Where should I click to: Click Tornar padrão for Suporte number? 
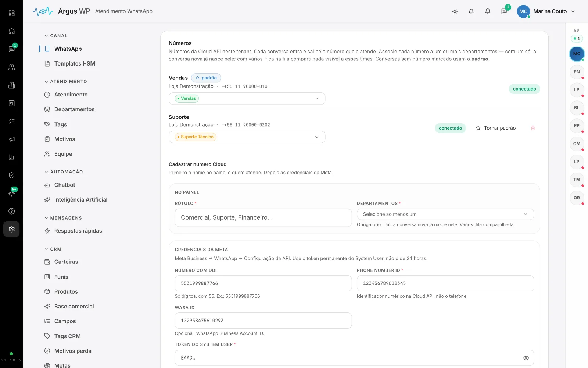(496, 128)
